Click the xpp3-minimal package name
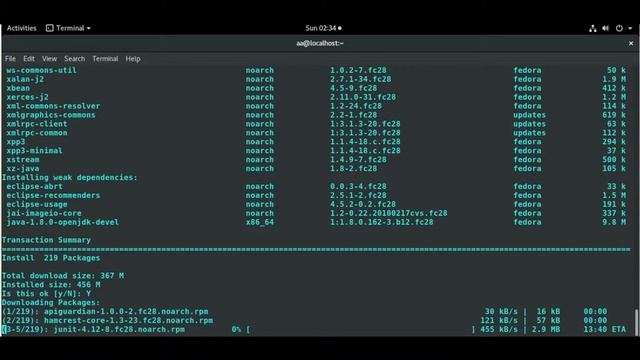The height and width of the screenshot is (360, 640). tap(34, 151)
